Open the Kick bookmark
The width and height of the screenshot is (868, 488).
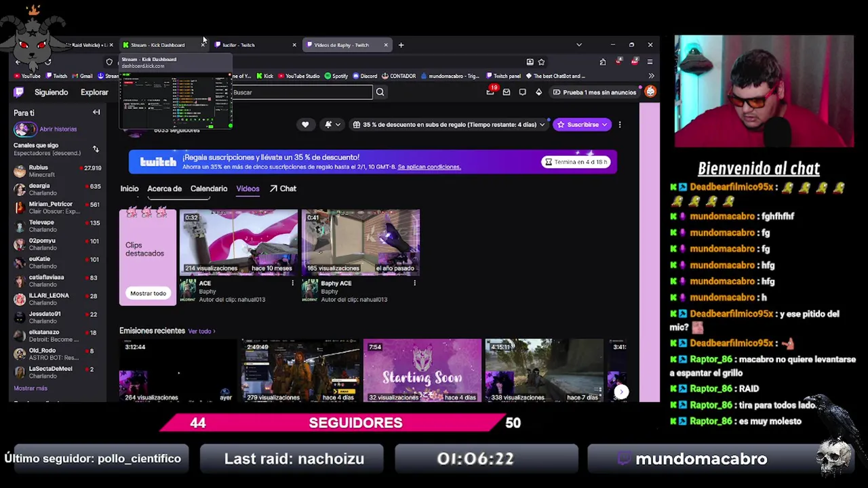(264, 76)
